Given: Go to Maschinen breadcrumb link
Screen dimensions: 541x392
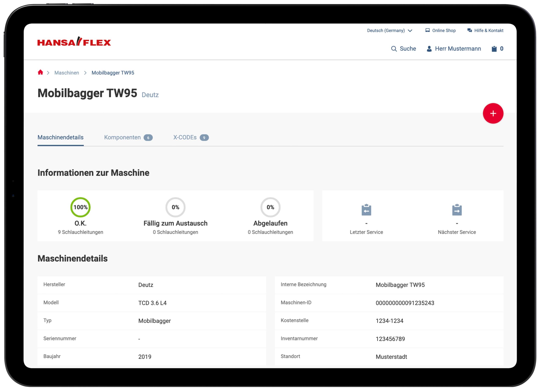Looking at the screenshot, I should 67,73.
